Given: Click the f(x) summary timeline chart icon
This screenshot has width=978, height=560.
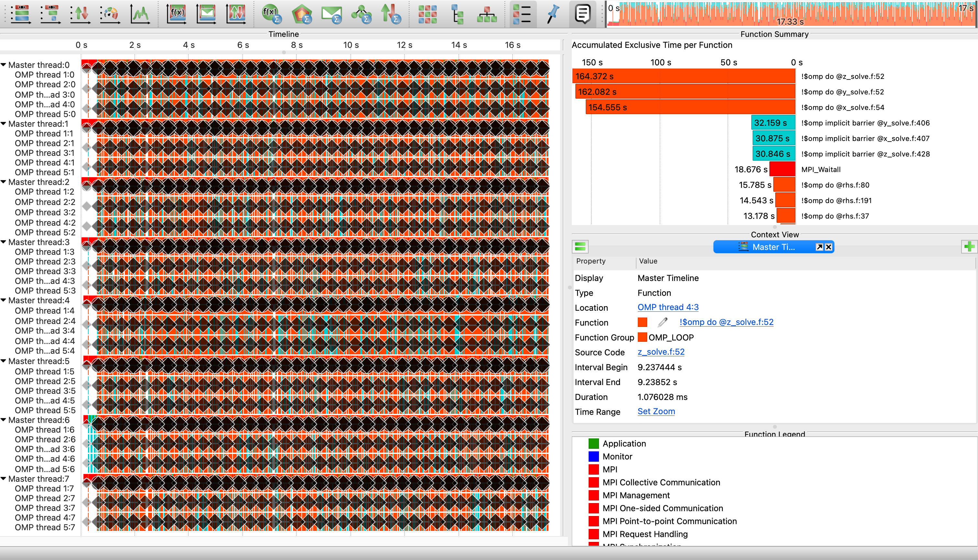Looking at the screenshot, I should point(177,14).
